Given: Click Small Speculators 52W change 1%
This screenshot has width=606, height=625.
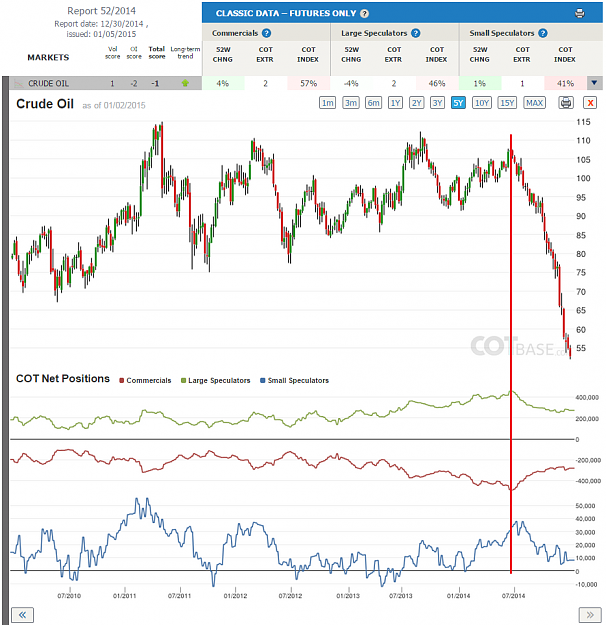Looking at the screenshot, I should [480, 83].
